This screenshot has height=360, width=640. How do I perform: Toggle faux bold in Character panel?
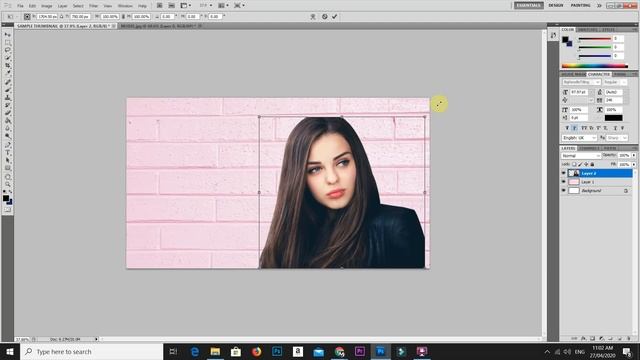click(x=567, y=128)
